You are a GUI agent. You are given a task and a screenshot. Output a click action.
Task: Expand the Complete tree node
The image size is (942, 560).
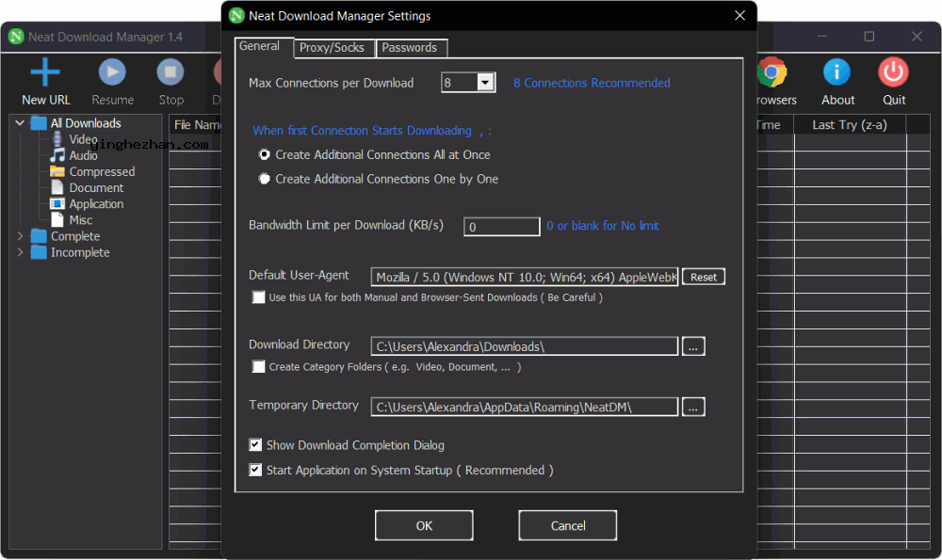[20, 236]
